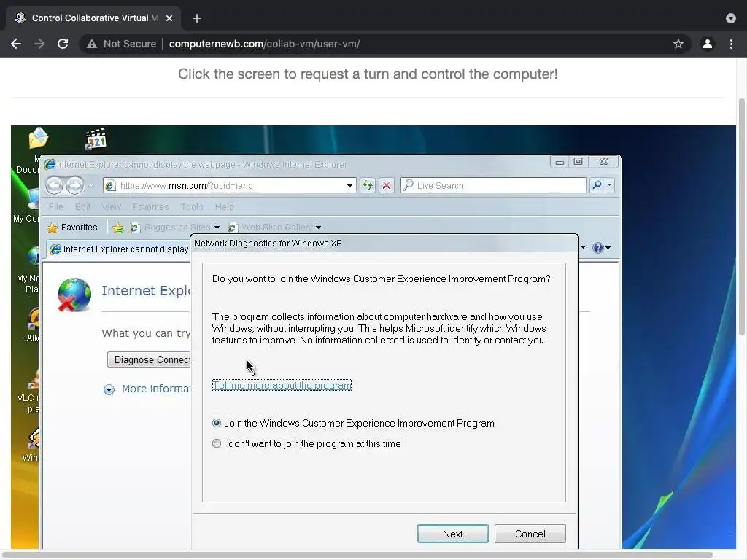Close the Control Collaborative Virtual tab
This screenshot has width=747, height=560.
[169, 18]
